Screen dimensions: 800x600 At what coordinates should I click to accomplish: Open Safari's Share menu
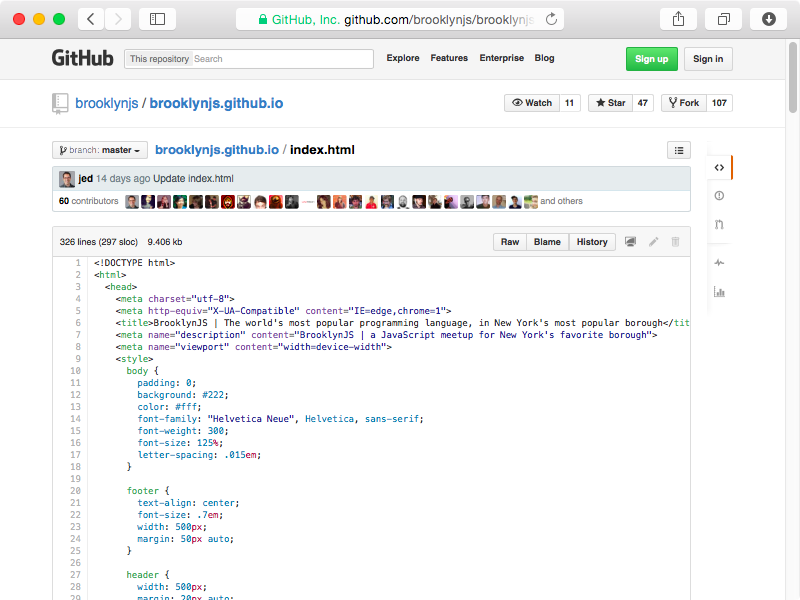[678, 19]
